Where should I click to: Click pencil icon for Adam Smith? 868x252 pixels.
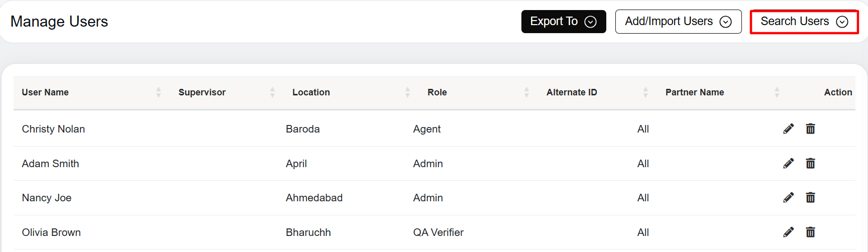(788, 163)
